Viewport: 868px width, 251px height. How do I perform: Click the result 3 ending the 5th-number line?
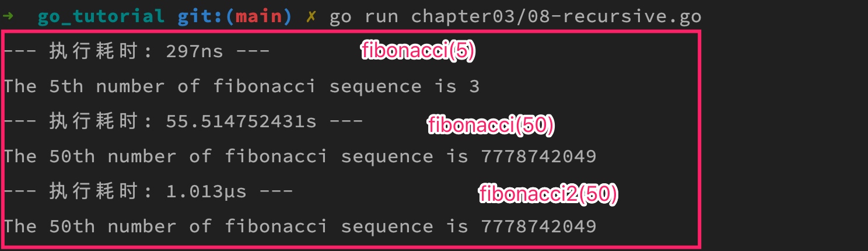click(474, 86)
